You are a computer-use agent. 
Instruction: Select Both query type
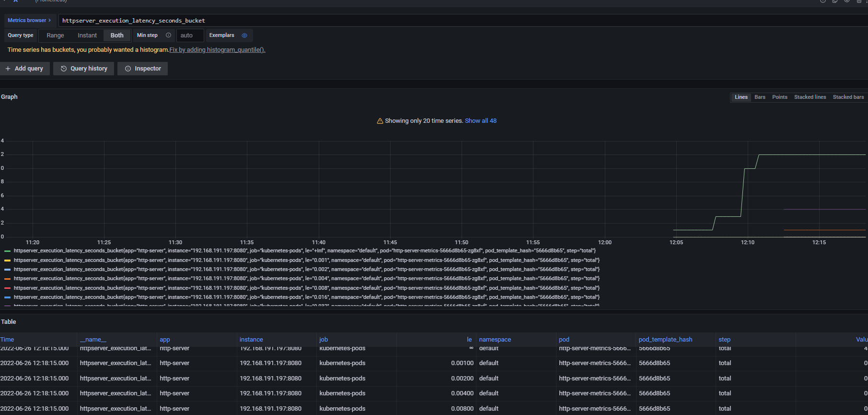(x=117, y=36)
